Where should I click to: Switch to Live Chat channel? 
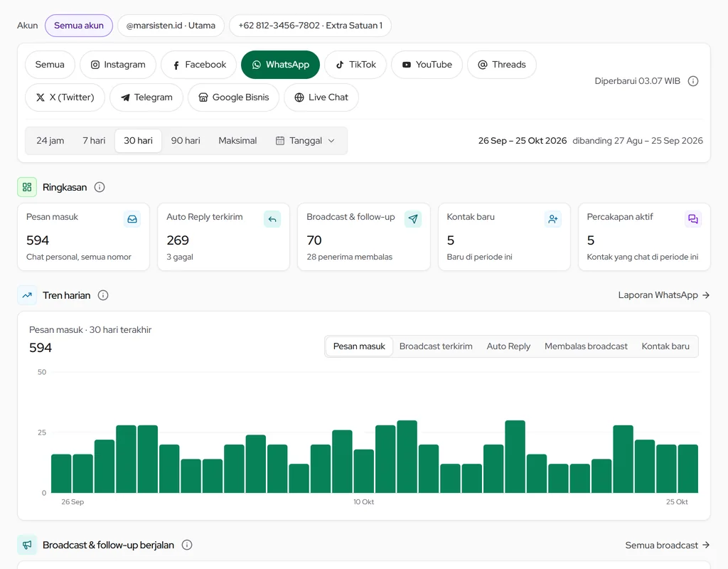point(321,97)
